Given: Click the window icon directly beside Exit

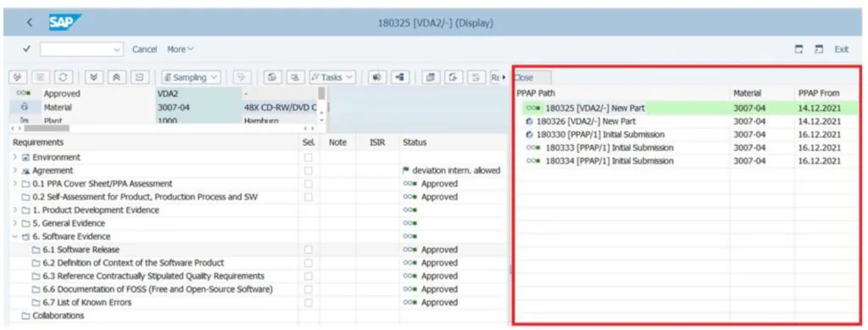Looking at the screenshot, I should pyautogui.click(x=819, y=49).
